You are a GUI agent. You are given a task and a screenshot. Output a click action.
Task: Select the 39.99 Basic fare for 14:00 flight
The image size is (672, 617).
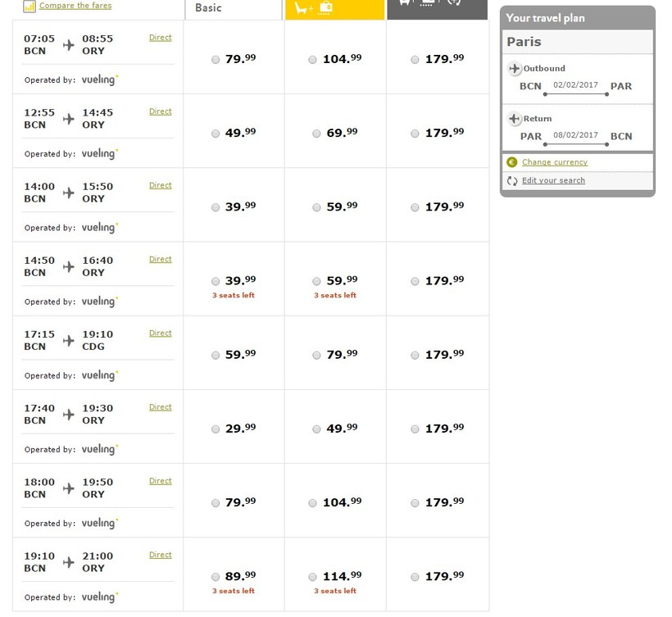[x=216, y=207]
